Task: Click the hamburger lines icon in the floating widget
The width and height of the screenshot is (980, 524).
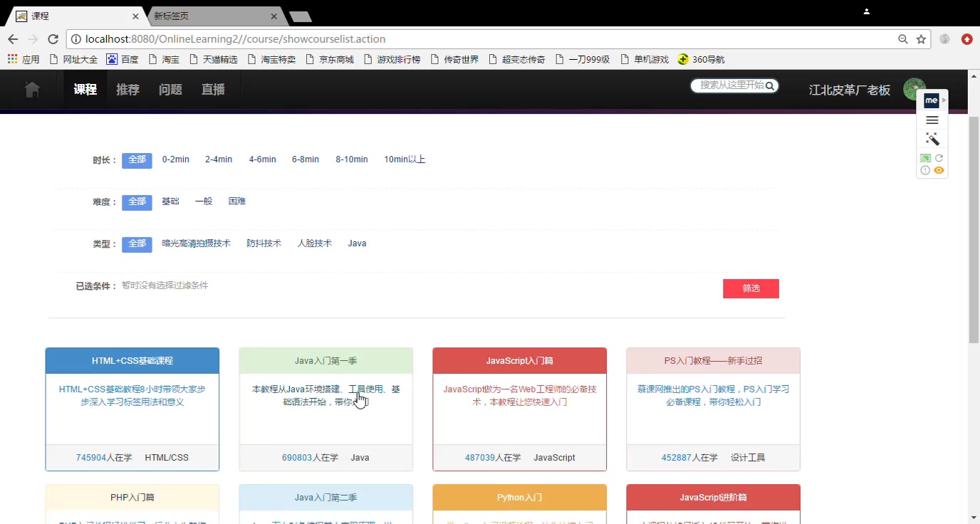Action: [x=932, y=120]
